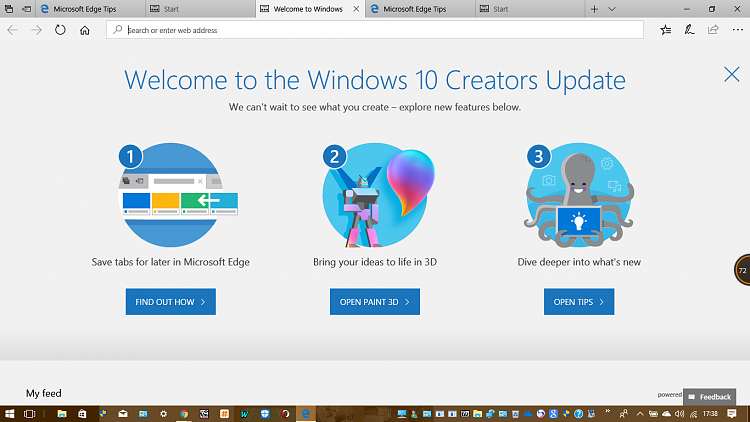Click the 'Bring your ideas to life in 3D' caption
This screenshot has width=750, height=422.
tap(375, 262)
